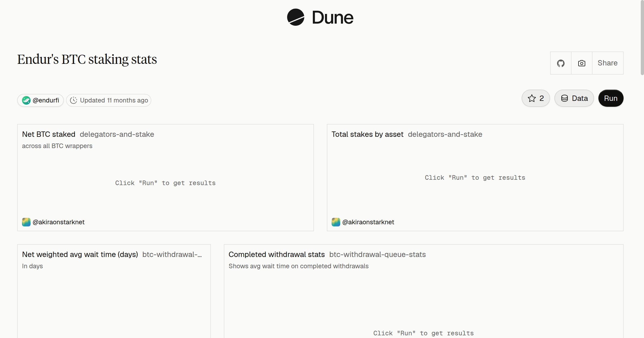This screenshot has height=338, width=644.
Task: Click akiraonstarknet avatar in Net BTC staked card
Action: tap(26, 222)
